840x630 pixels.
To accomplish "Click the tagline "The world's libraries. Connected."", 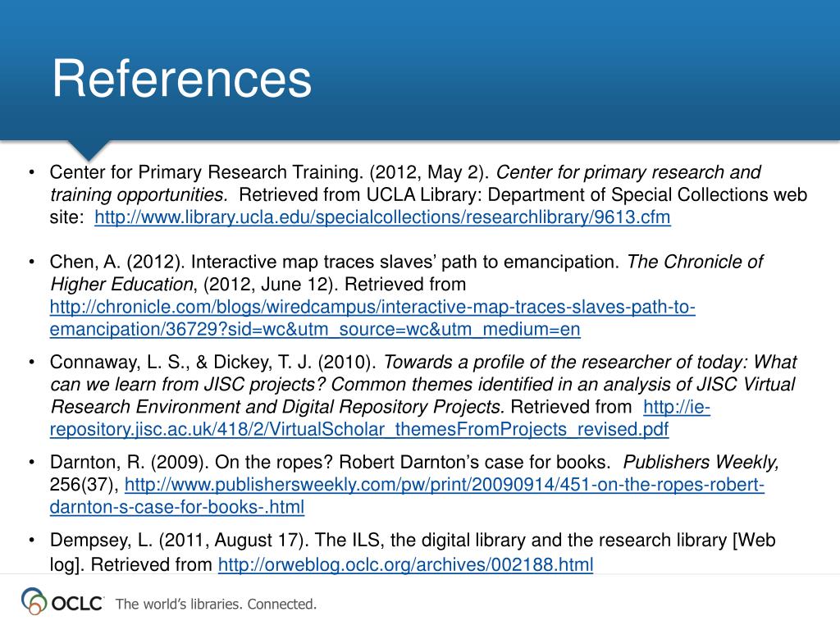I will (216, 605).
